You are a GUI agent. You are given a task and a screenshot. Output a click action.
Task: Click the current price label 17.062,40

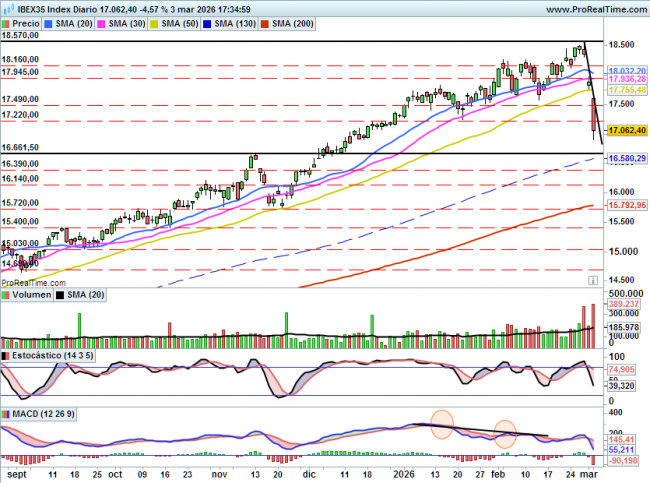(627, 130)
